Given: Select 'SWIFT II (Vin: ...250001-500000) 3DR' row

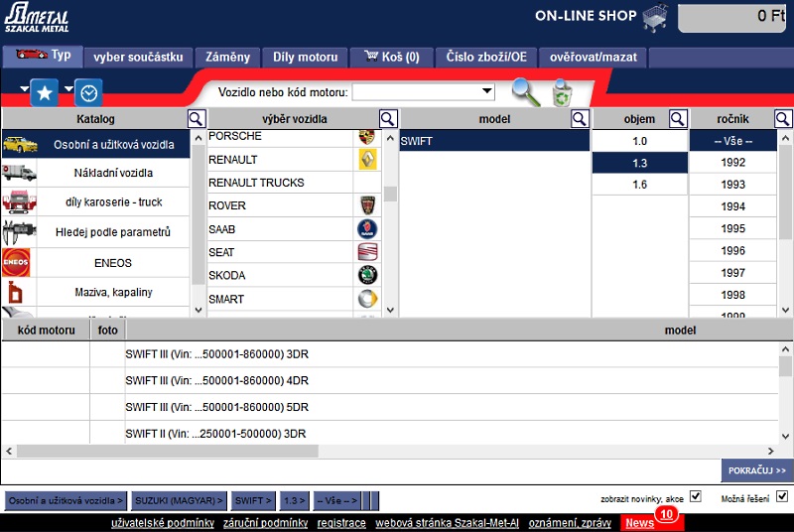Looking at the screenshot, I should pyautogui.click(x=389, y=434).
